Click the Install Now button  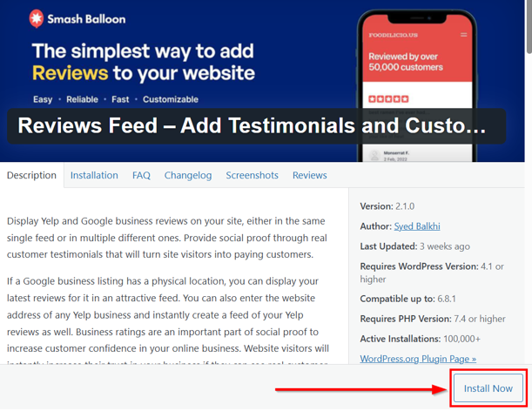pos(488,387)
